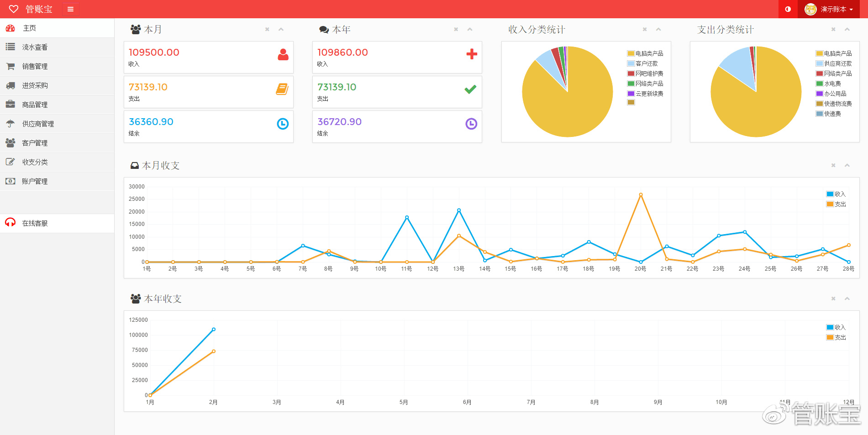This screenshot has height=435, width=868.
Task: Collapse the 支出分类统计 panel
Action: point(847,29)
